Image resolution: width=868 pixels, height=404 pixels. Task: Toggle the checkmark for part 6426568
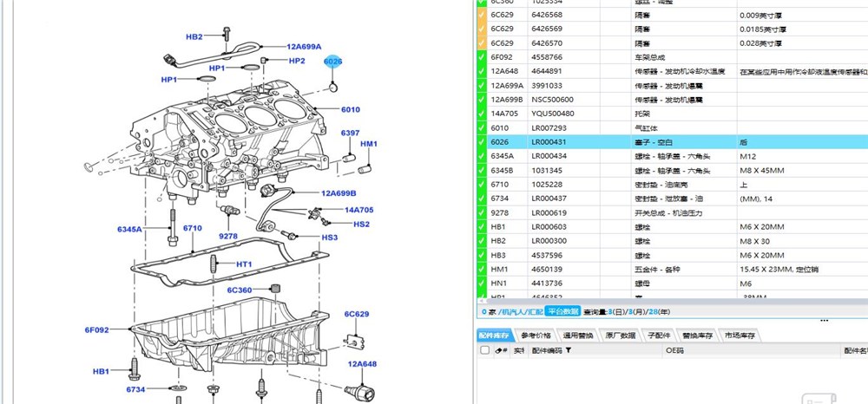481,16
